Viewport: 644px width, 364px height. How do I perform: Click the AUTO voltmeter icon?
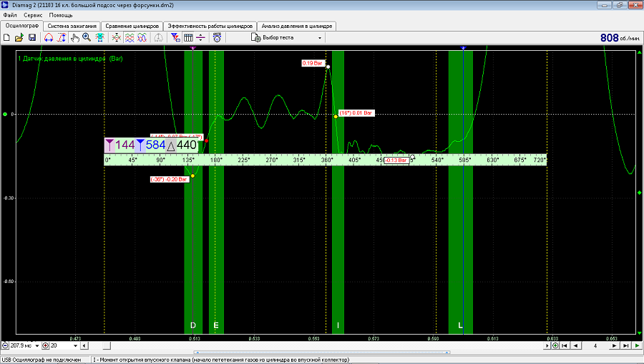tap(218, 37)
